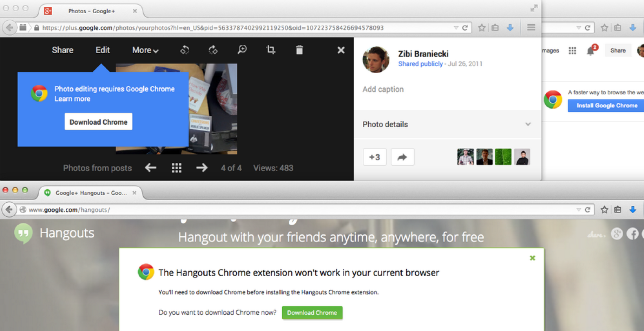Share Hangouts page via the Google+ icon
Image resolution: width=644 pixels, height=331 pixels.
point(617,234)
